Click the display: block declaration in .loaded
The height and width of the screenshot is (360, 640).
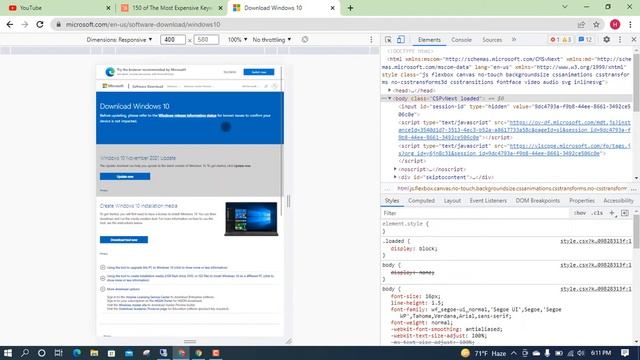tap(414, 249)
